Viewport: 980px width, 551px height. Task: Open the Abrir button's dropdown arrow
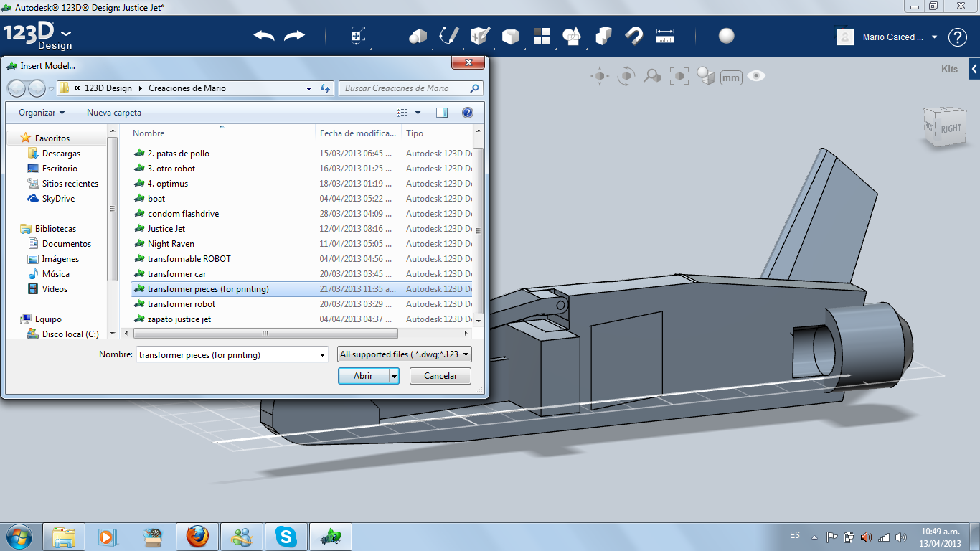tap(394, 376)
